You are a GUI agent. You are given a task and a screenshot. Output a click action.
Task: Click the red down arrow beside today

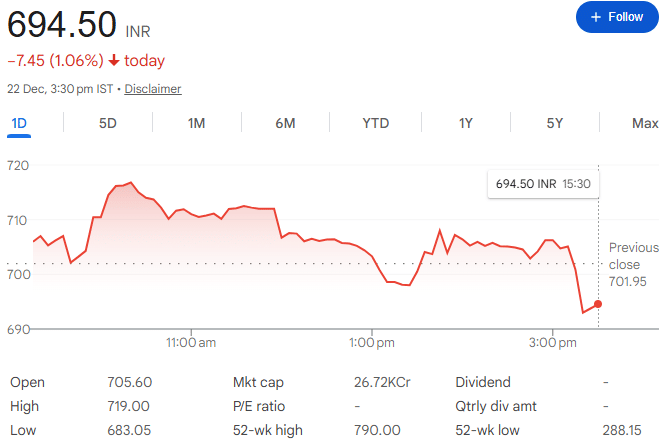click(114, 61)
